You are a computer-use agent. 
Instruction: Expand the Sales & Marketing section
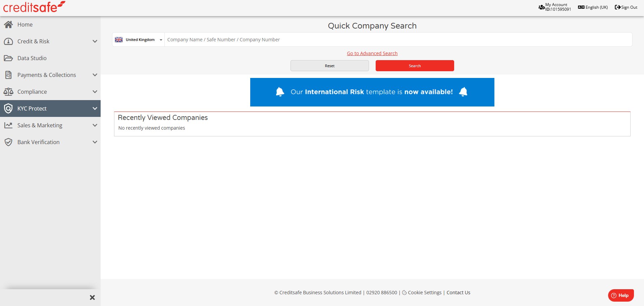[95, 125]
